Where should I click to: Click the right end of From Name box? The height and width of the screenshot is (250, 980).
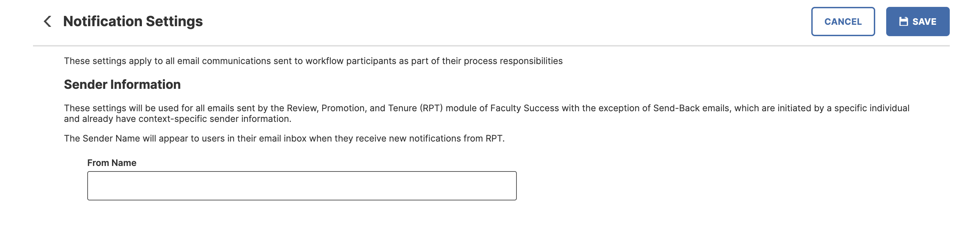tap(509, 186)
